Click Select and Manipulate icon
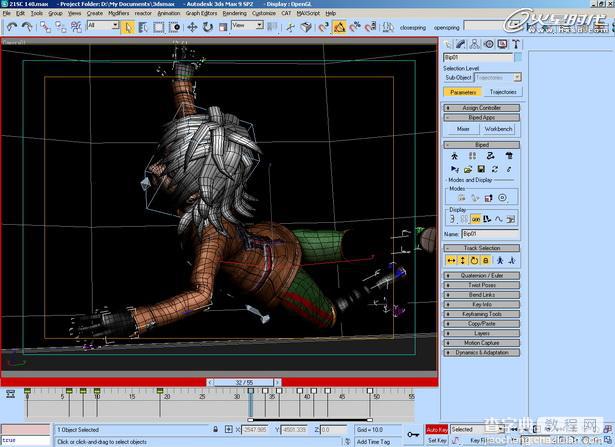Image resolution: width=615 pixels, height=447 pixels. tap(291, 27)
